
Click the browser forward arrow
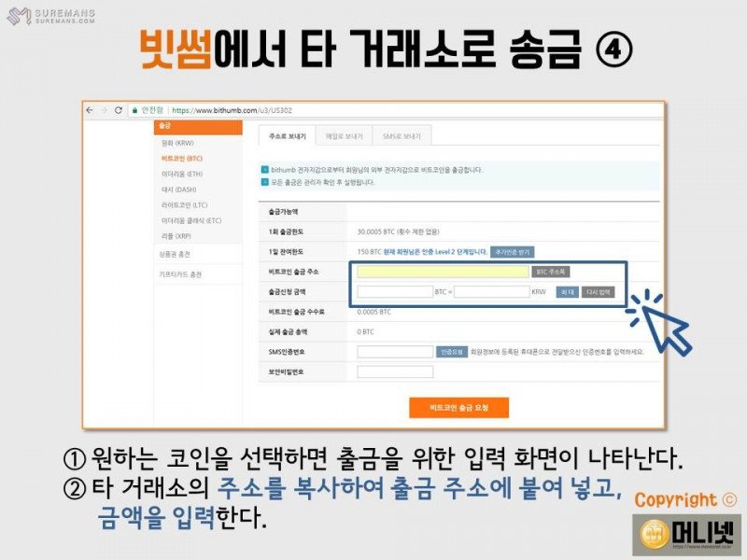tap(104, 110)
